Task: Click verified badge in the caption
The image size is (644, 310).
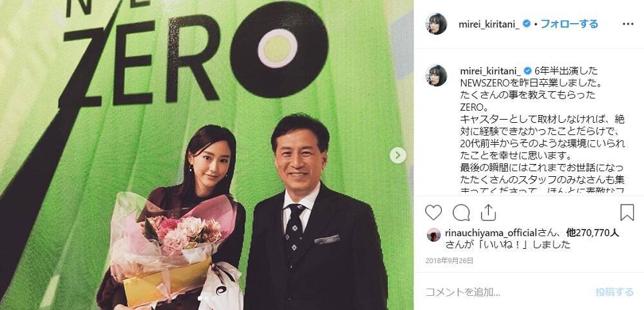Action: [x=528, y=71]
